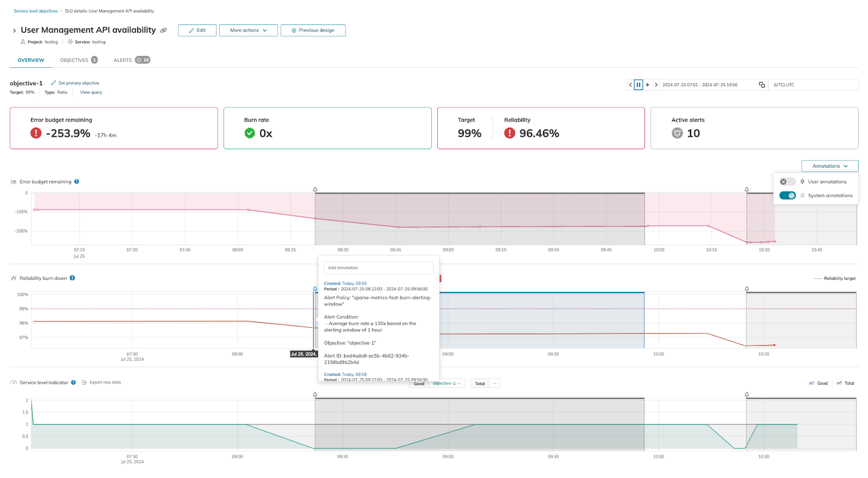Viewport: 868px width, 478px height.
Task: Click the red warning icon in Error budget card
Action: (36, 133)
